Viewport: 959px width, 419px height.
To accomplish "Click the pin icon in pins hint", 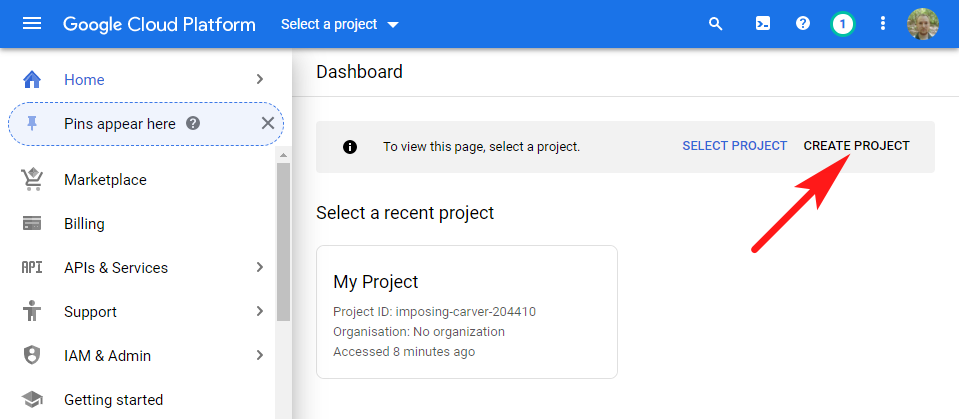I will click(32, 124).
